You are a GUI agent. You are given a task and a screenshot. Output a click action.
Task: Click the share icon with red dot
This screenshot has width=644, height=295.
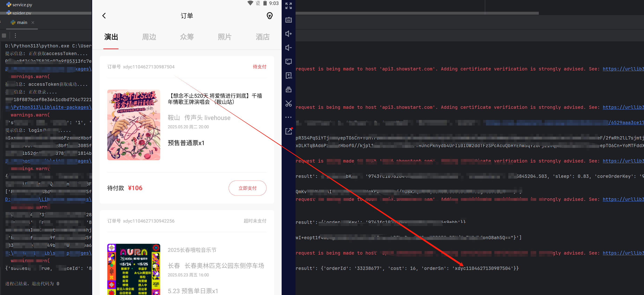(x=289, y=131)
